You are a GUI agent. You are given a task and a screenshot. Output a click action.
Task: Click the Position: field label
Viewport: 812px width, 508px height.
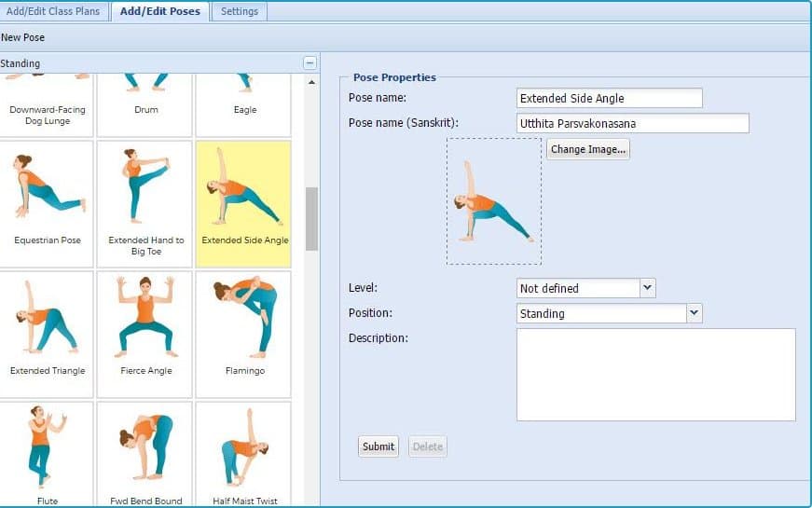point(370,313)
